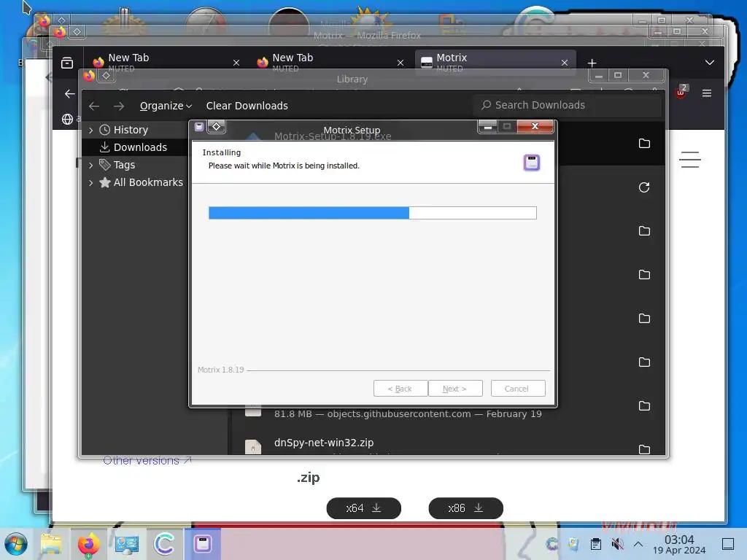Show hidden tray icons arrow
This screenshot has height=560, width=747.
click(638, 544)
